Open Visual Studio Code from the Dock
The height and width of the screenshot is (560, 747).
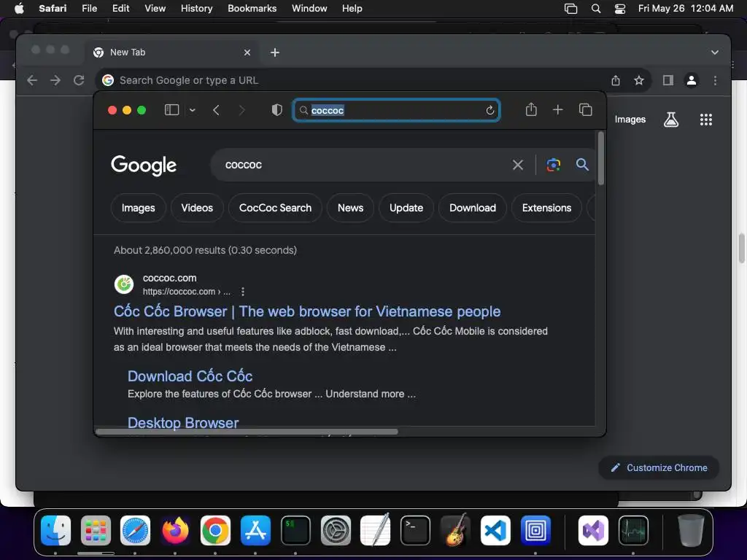(x=495, y=530)
